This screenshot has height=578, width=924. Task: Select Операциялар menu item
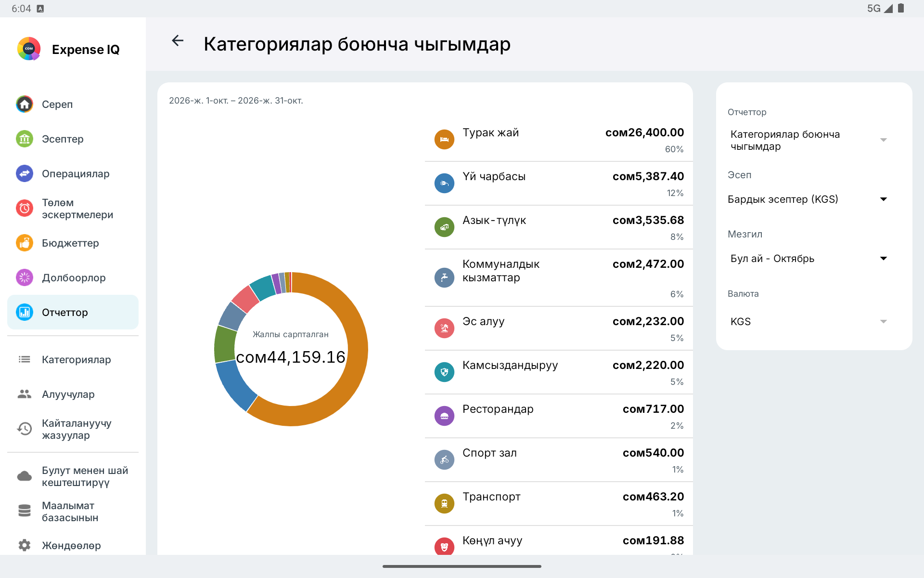pos(73,173)
